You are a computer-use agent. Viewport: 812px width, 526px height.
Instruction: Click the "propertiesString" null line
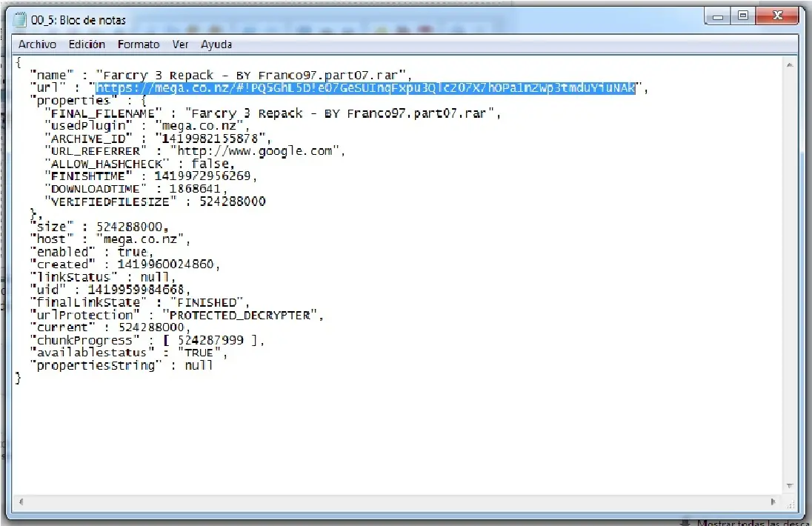(x=122, y=365)
